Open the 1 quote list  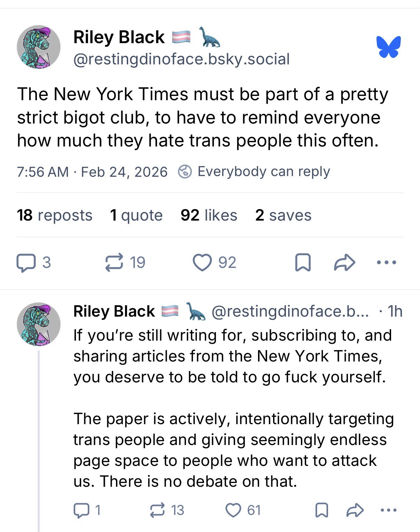pyautogui.click(x=136, y=215)
